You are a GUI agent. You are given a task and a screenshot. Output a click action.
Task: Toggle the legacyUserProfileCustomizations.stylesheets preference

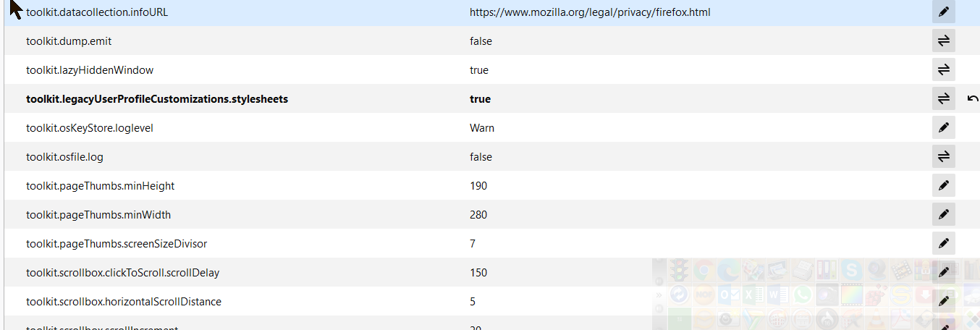(x=943, y=99)
